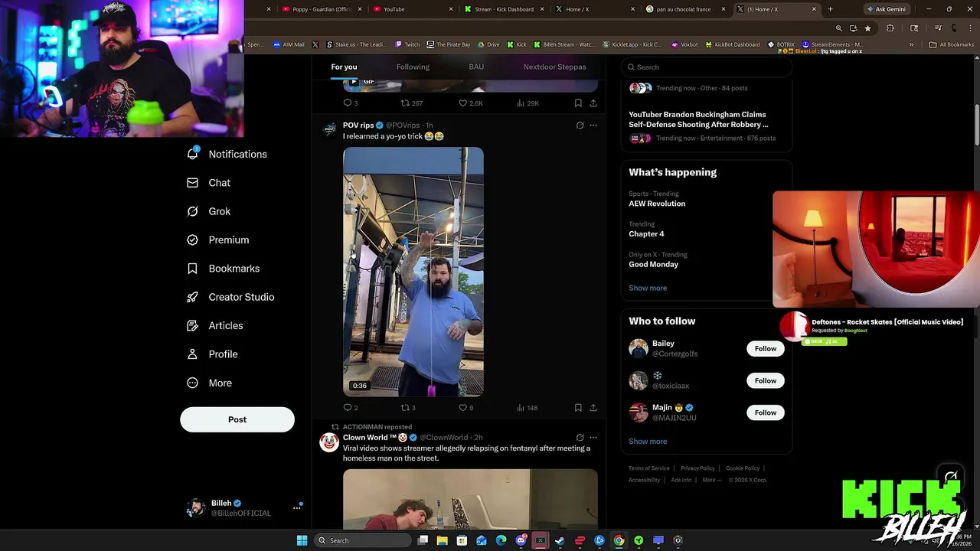Image resolution: width=980 pixels, height=551 pixels.
Task: Open Creator Studio
Action: (x=230, y=297)
